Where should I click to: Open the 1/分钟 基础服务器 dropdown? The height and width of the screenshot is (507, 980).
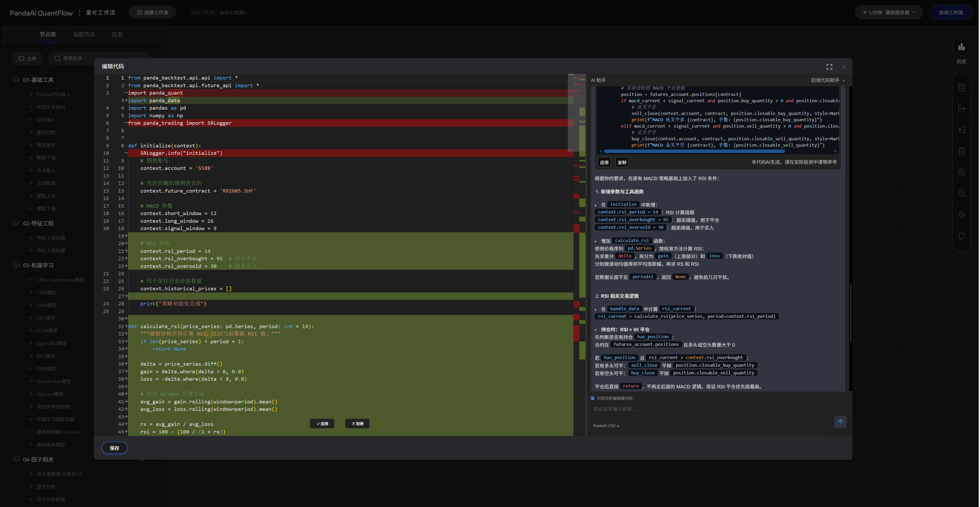point(889,13)
